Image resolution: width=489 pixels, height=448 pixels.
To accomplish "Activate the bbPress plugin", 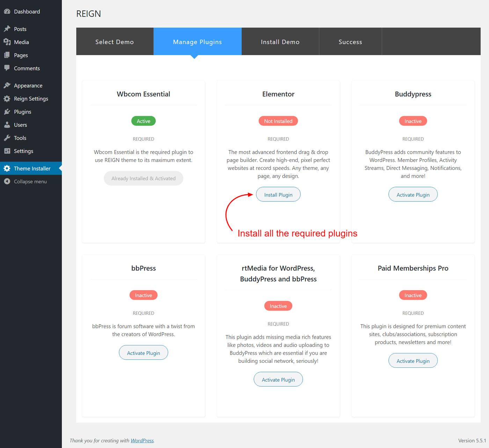I will click(x=144, y=353).
